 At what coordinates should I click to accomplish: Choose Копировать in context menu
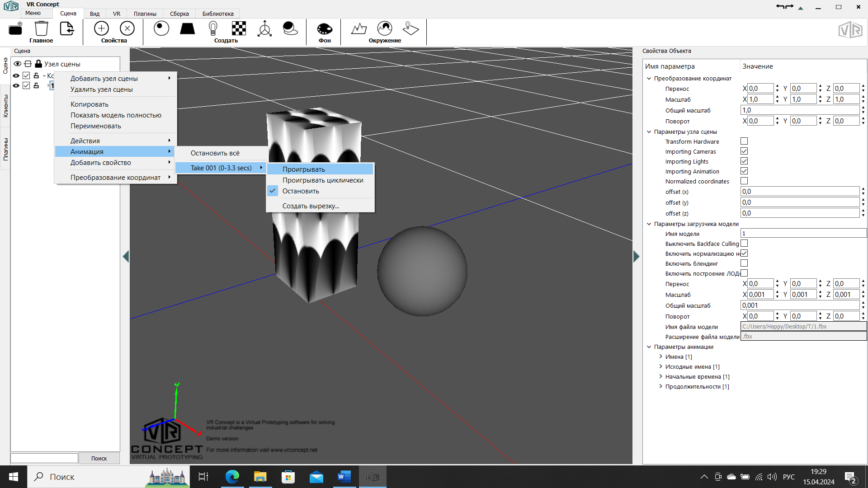[116, 104]
